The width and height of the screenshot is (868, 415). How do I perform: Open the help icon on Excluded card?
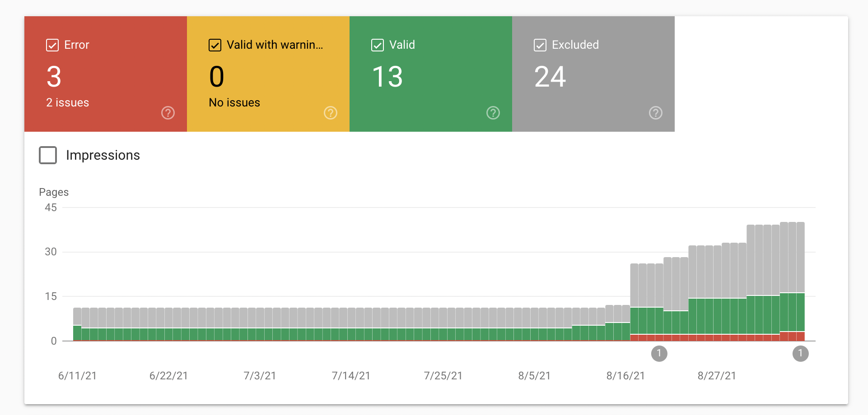click(656, 113)
